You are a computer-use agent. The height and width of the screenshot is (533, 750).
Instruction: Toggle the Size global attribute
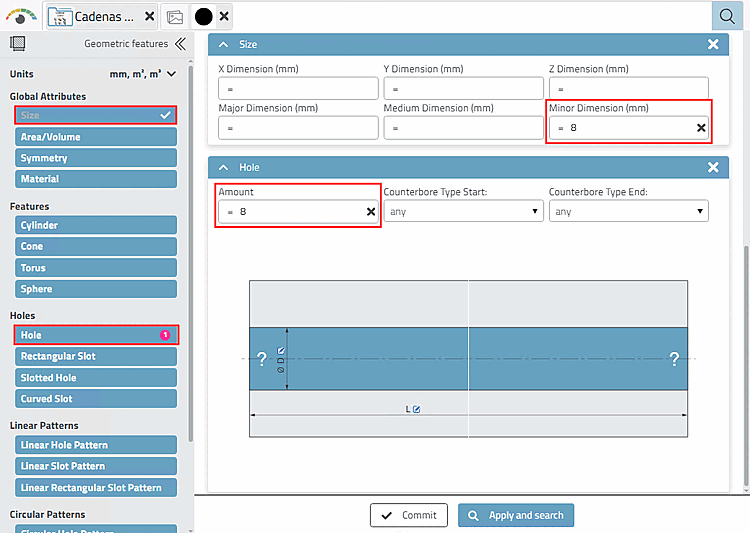[96, 115]
